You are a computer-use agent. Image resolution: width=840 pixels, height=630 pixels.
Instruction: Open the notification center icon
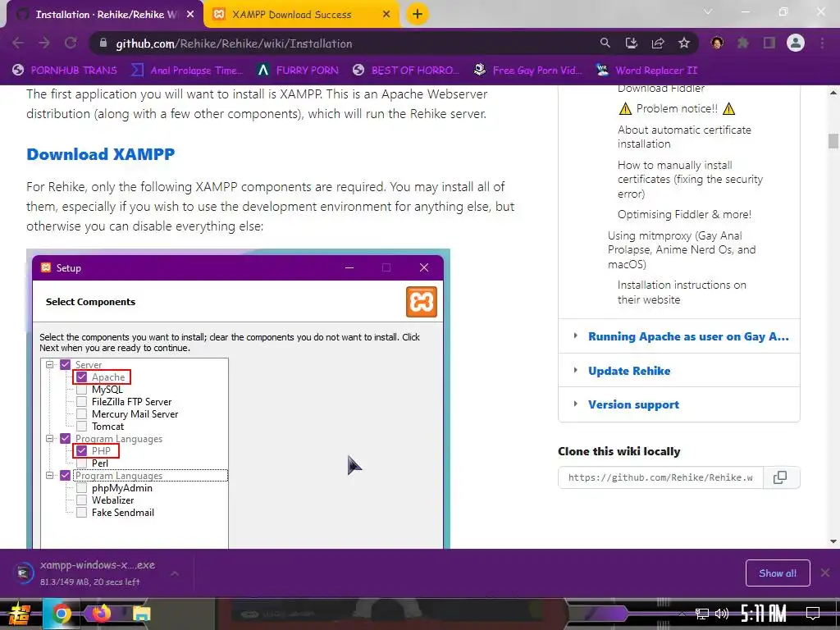pyautogui.click(x=813, y=613)
